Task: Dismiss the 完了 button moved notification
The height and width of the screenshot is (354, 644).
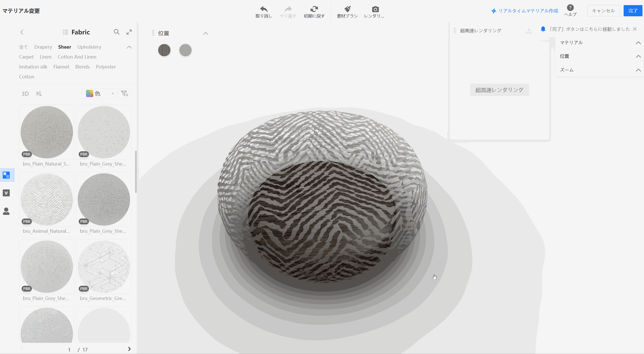Action: 635,29
